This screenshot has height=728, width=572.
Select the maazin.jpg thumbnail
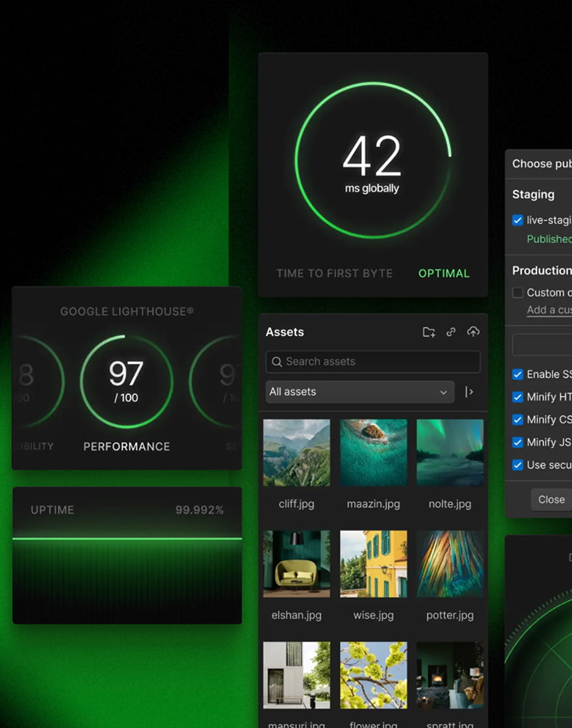(373, 452)
